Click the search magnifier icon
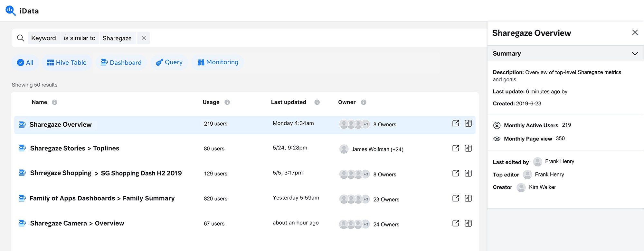 coord(21,38)
